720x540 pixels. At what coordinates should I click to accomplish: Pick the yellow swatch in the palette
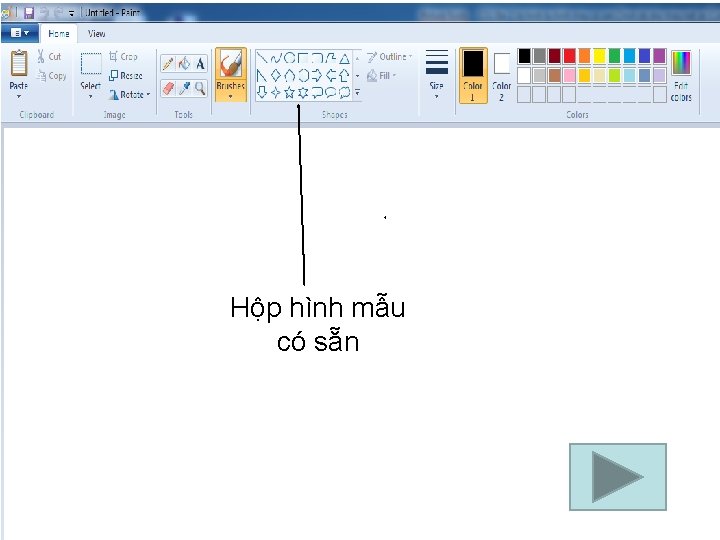point(599,56)
